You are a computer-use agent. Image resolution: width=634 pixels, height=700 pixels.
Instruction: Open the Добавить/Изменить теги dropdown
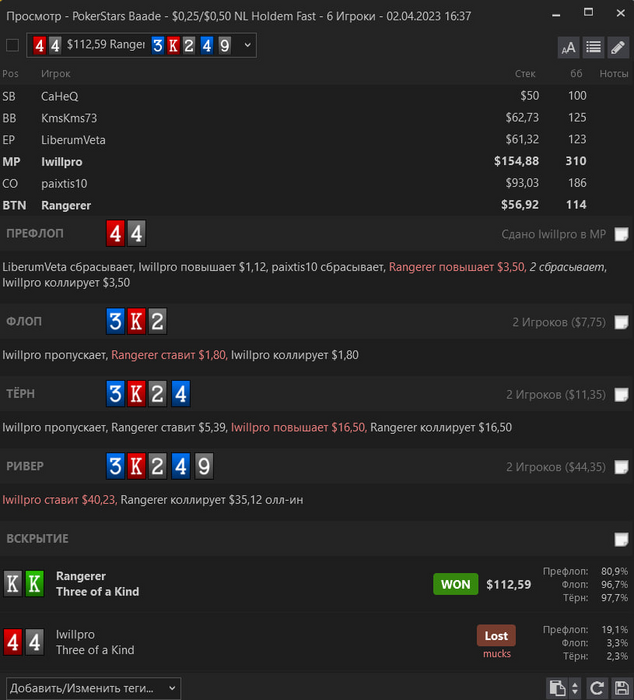[93, 688]
